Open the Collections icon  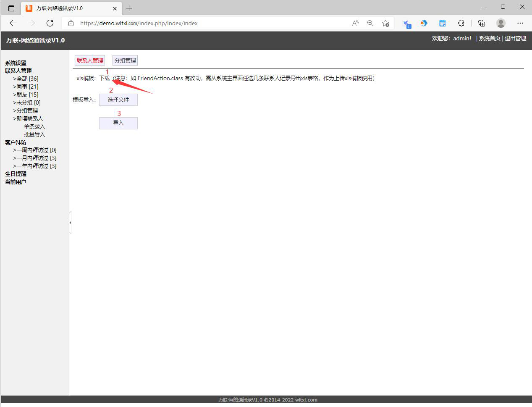pyautogui.click(x=482, y=23)
